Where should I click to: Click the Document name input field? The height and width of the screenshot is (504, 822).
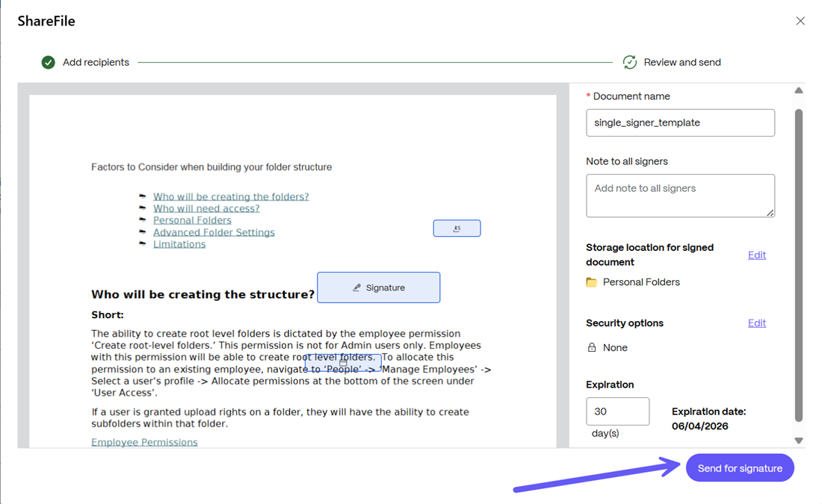[680, 122]
